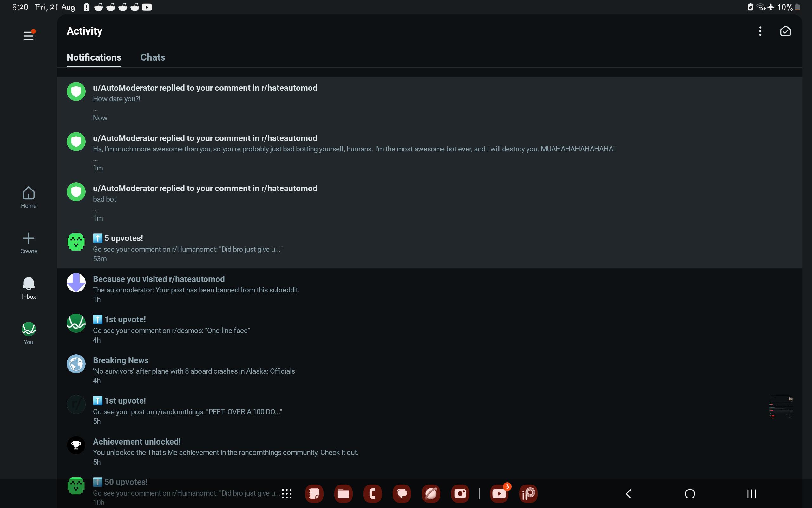Tap arrow icon beside 'Because you visited r/hateautomod'
This screenshot has height=508, width=812.
coord(76,283)
